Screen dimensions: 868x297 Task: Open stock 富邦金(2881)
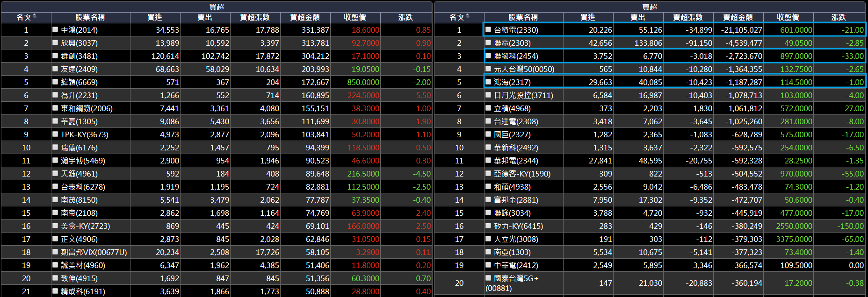click(x=516, y=200)
